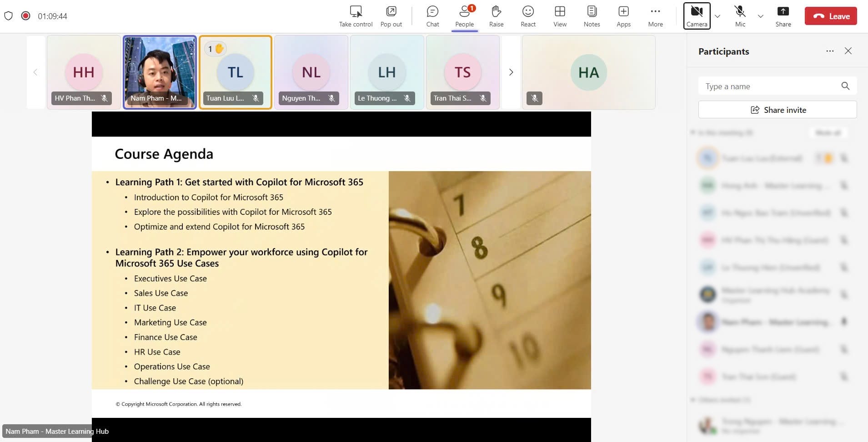Viewport: 868px width, 442px height.
Task: Click Challenge Use Case (optional) bullet
Action: click(188, 381)
